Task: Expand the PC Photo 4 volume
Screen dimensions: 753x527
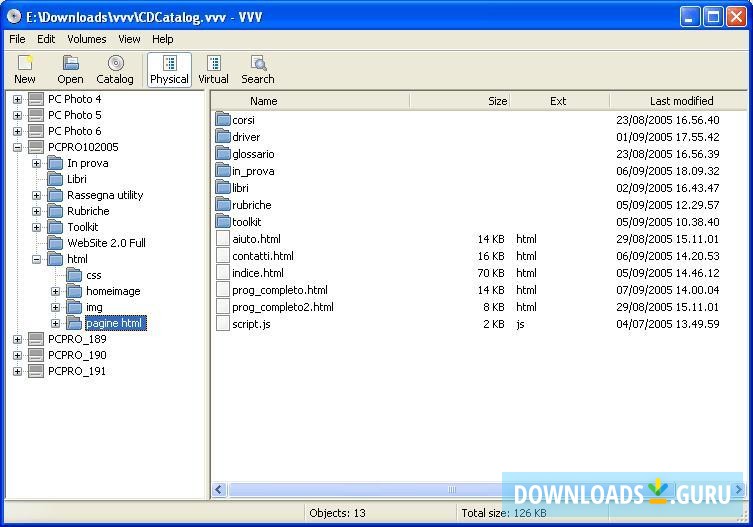Action: (x=17, y=99)
